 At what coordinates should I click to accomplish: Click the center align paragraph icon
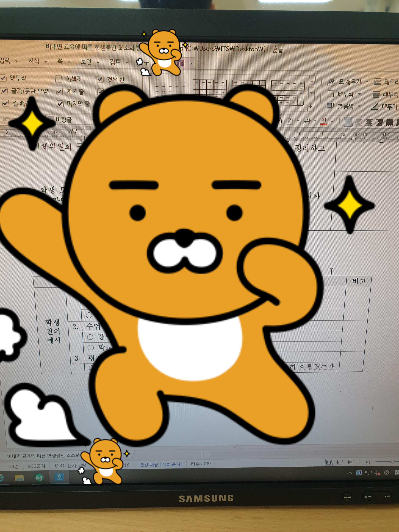369,122
